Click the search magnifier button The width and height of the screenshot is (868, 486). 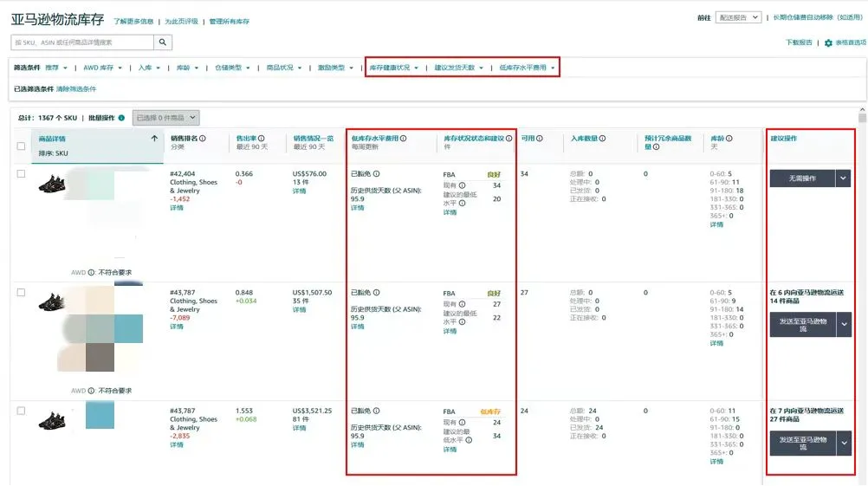click(x=163, y=42)
